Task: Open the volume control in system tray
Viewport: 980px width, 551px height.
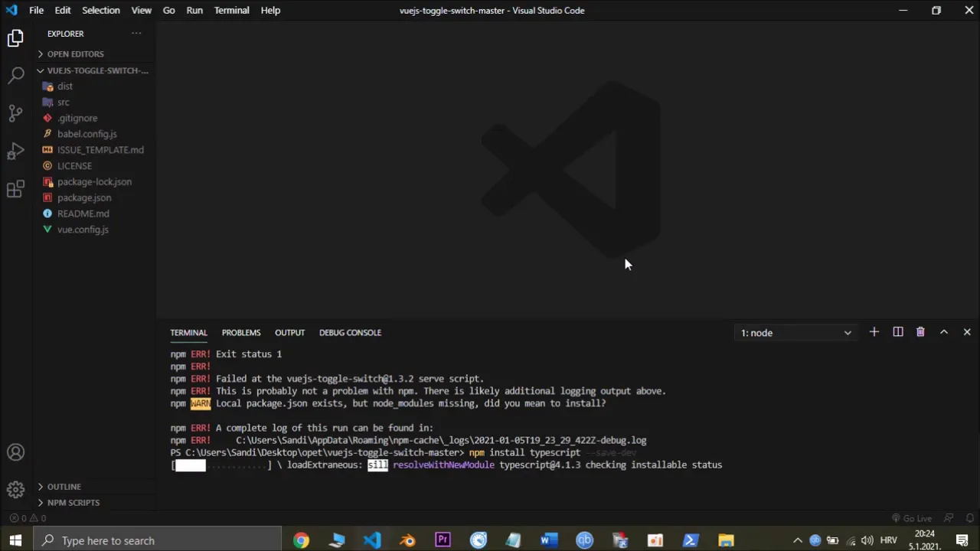Action: tap(867, 540)
